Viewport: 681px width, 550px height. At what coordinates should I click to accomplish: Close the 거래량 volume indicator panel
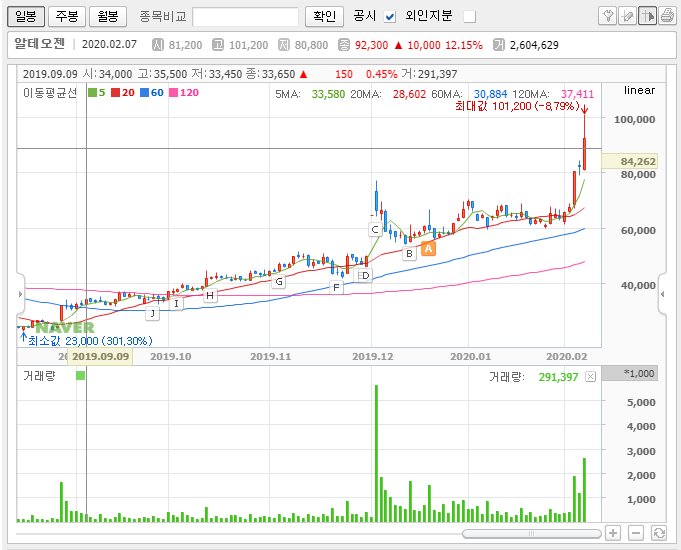click(x=590, y=377)
